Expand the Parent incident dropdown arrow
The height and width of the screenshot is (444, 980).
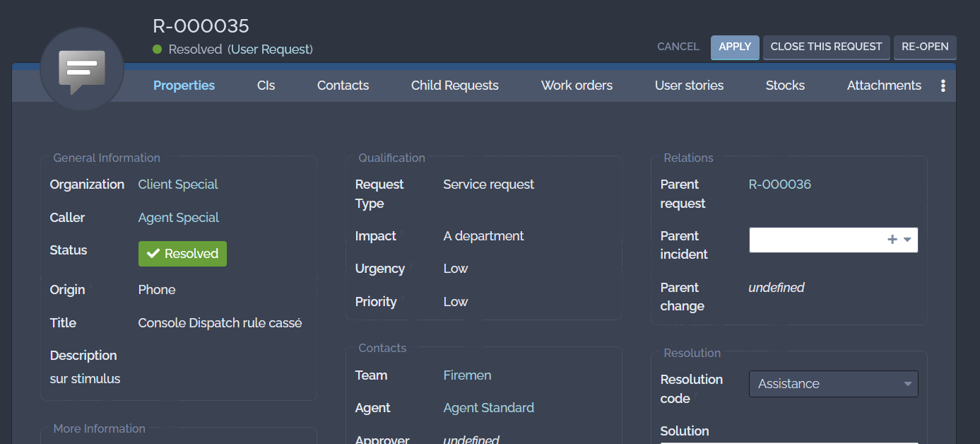click(x=908, y=240)
